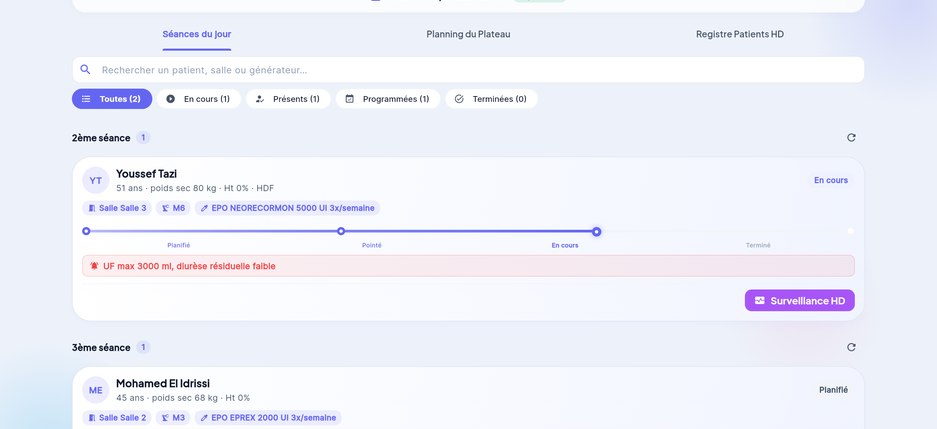
Task: Open Registre Patients HD tab
Action: (x=740, y=34)
